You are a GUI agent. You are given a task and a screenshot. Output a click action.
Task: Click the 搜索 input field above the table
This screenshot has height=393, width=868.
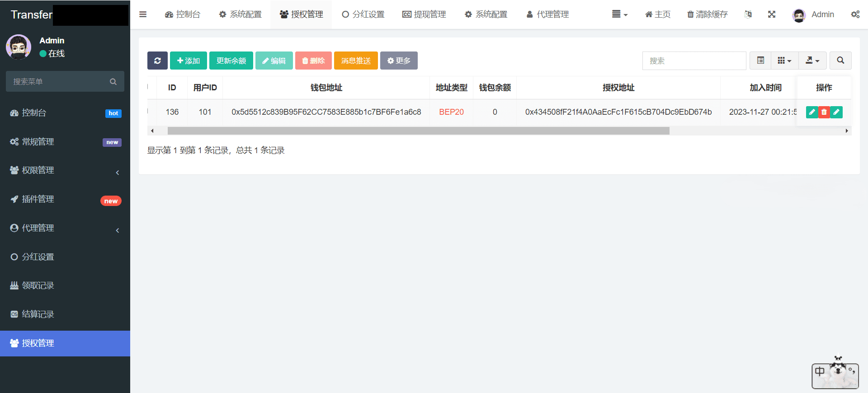point(694,61)
